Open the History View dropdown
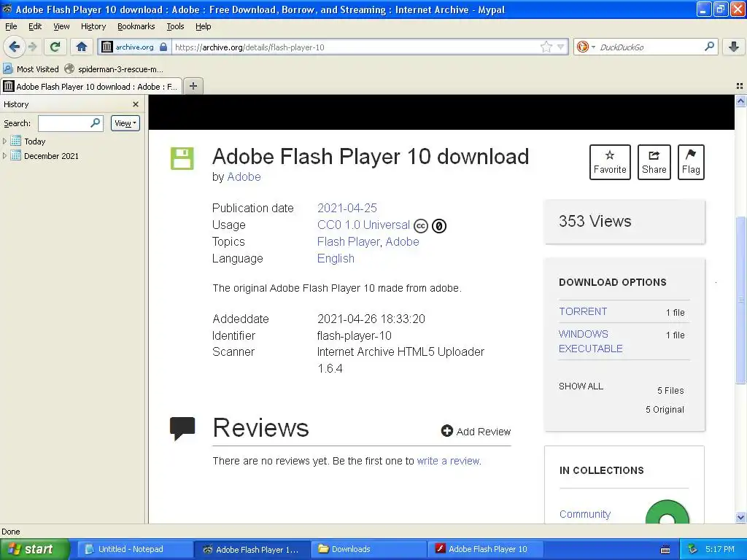 click(125, 123)
